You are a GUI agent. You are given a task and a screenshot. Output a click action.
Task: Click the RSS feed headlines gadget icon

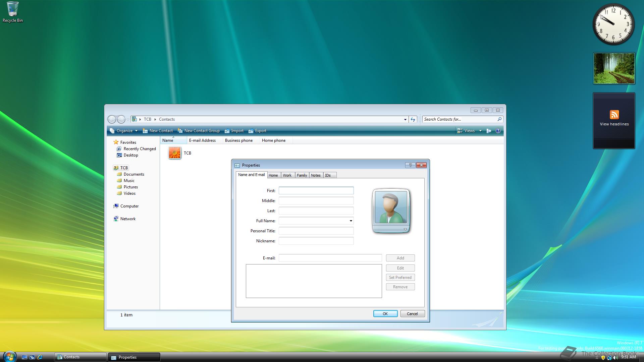tap(614, 115)
